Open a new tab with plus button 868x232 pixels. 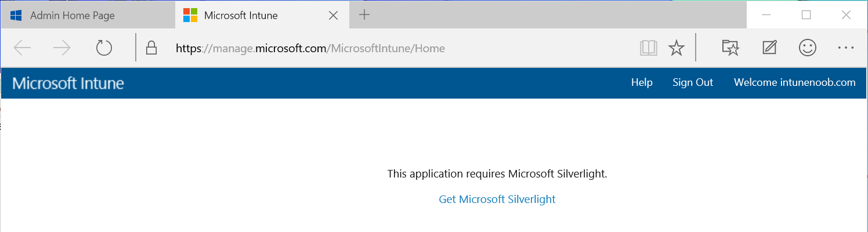pos(364,15)
